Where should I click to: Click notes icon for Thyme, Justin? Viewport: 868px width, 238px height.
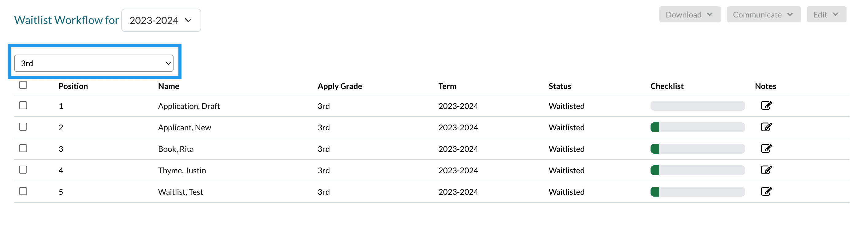pyautogui.click(x=766, y=170)
